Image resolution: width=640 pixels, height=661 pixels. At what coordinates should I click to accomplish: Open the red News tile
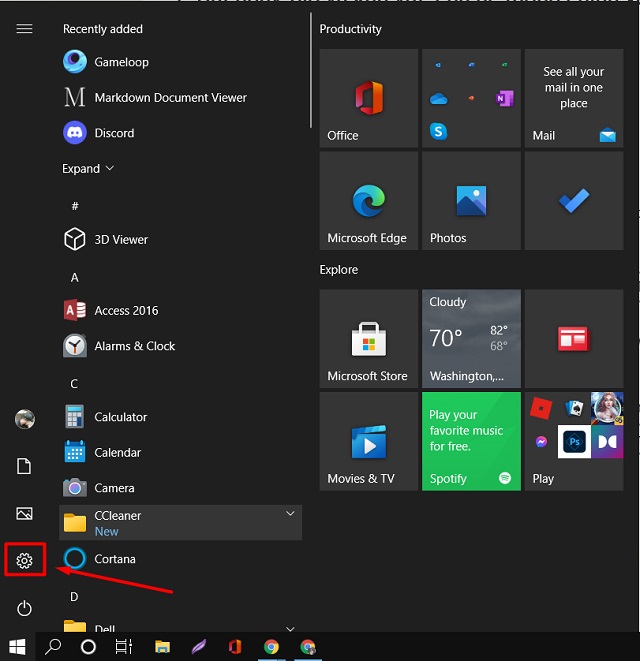pos(574,339)
